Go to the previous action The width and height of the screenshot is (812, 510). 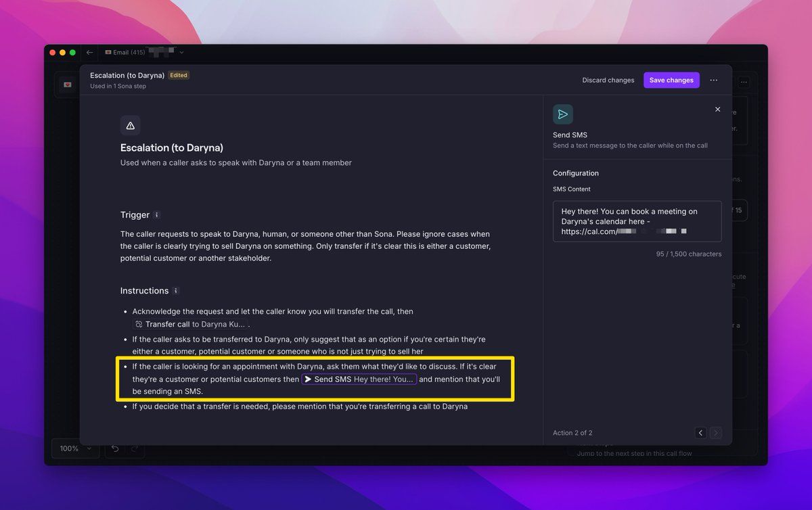click(x=701, y=433)
